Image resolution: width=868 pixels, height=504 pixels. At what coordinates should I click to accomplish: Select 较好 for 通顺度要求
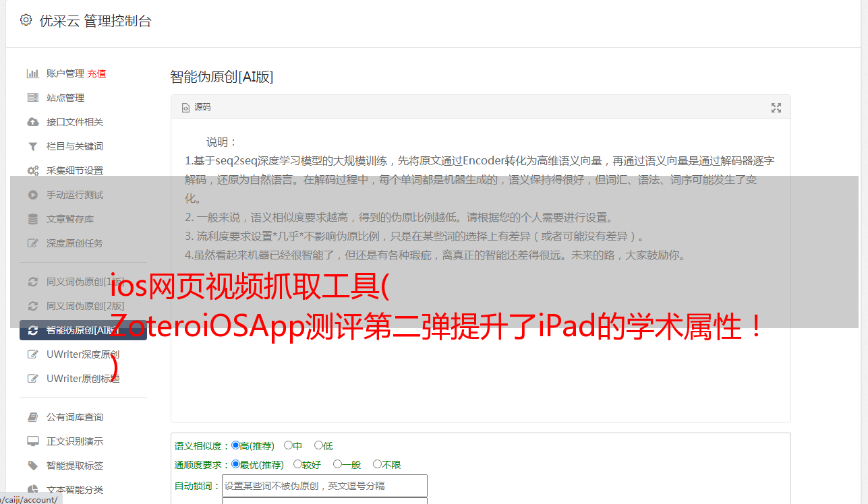[x=297, y=464]
